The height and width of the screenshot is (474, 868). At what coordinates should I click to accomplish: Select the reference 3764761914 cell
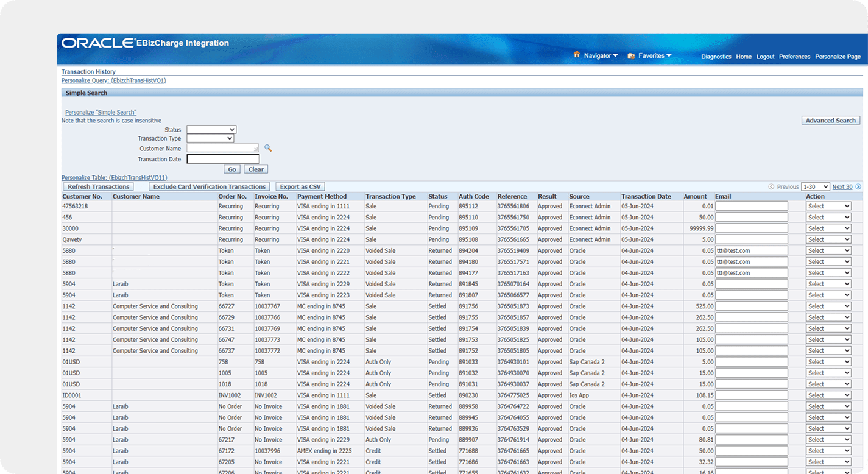tap(513, 440)
